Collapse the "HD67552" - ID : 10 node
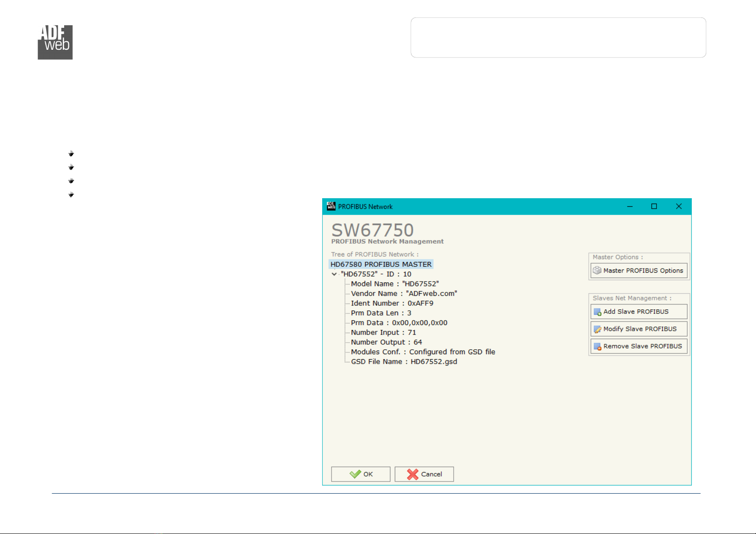Screen dimensions: 756x534 point(334,274)
